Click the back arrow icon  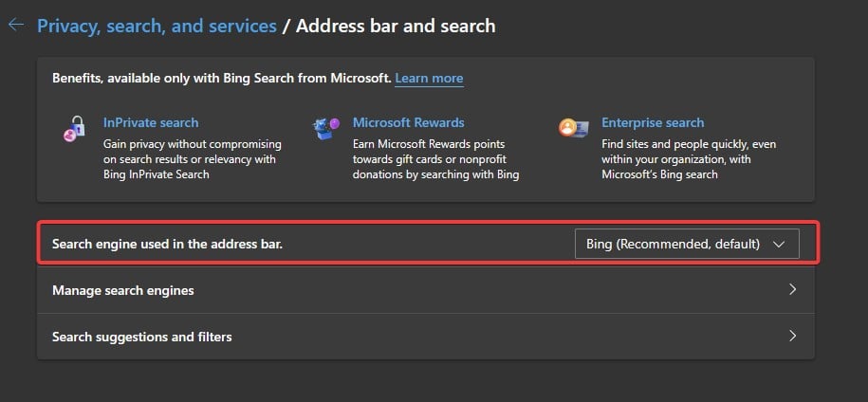point(16,25)
